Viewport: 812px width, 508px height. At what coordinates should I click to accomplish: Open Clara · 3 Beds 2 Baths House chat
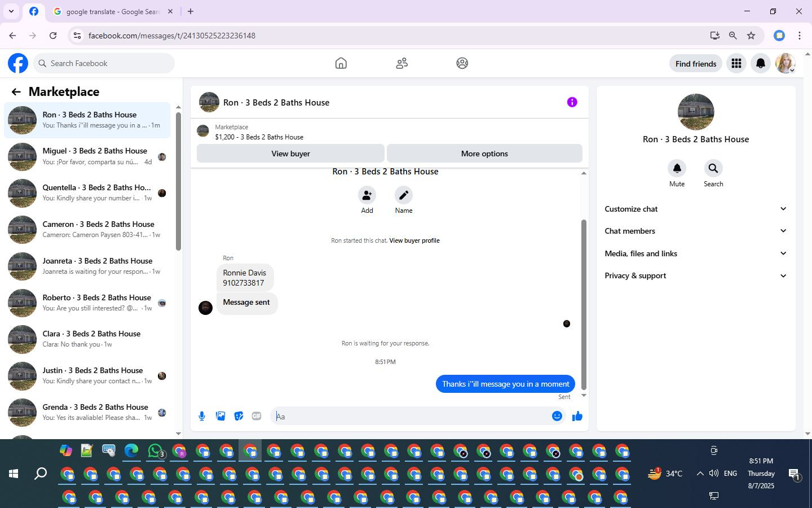point(87,339)
